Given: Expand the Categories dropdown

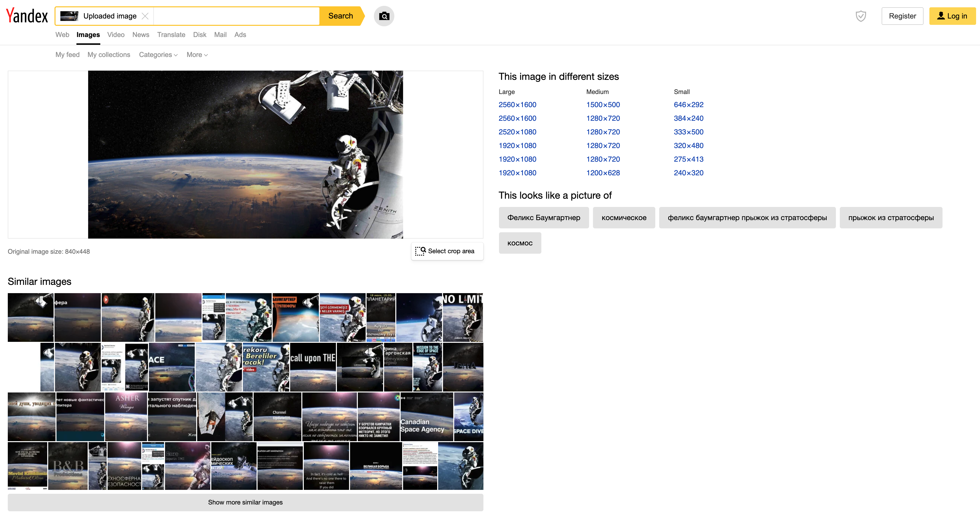Looking at the screenshot, I should [158, 55].
